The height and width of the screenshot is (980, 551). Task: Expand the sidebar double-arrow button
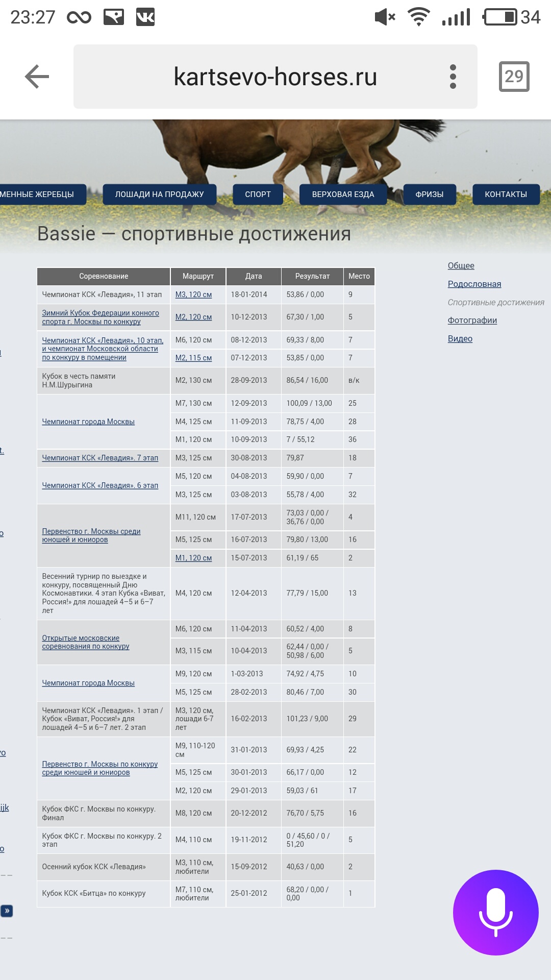pos(7,911)
